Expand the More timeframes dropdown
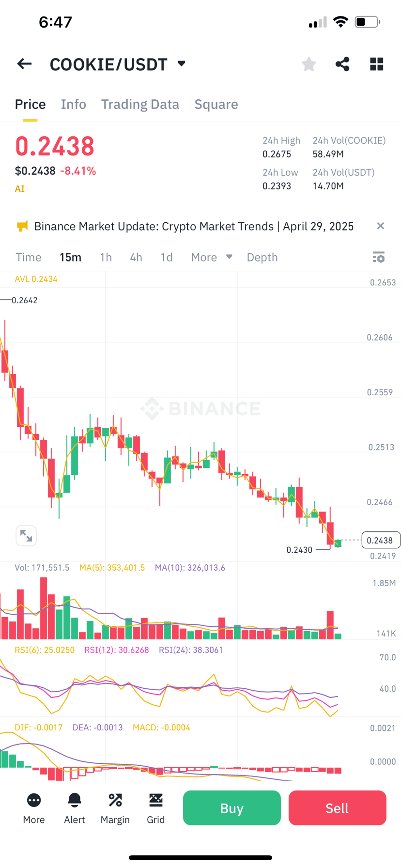Screen dimensions: 401x868 click(211, 257)
